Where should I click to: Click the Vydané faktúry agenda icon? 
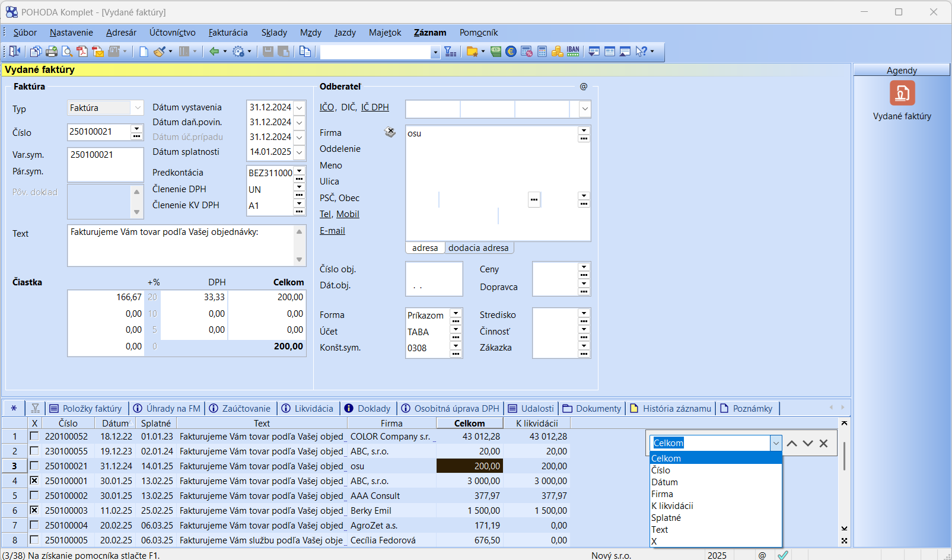(x=902, y=93)
